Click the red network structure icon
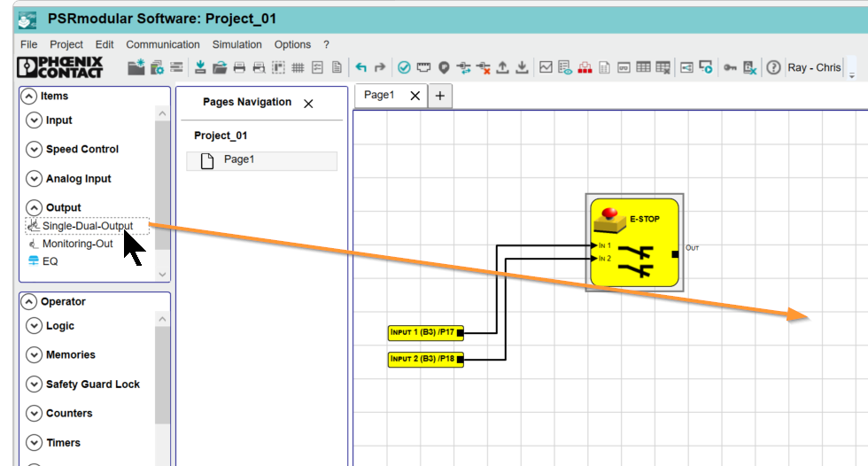Screen dimensions: 868x466 pos(585,67)
